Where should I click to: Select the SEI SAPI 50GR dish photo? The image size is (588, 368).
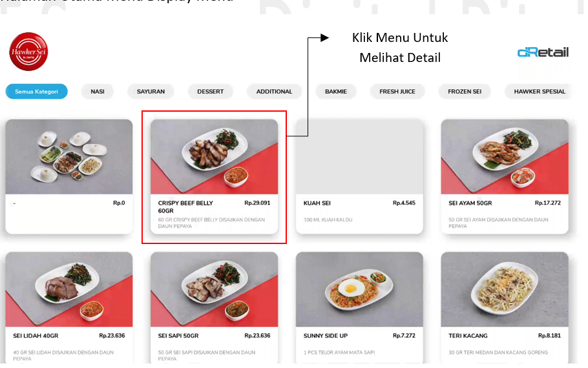pos(214,289)
